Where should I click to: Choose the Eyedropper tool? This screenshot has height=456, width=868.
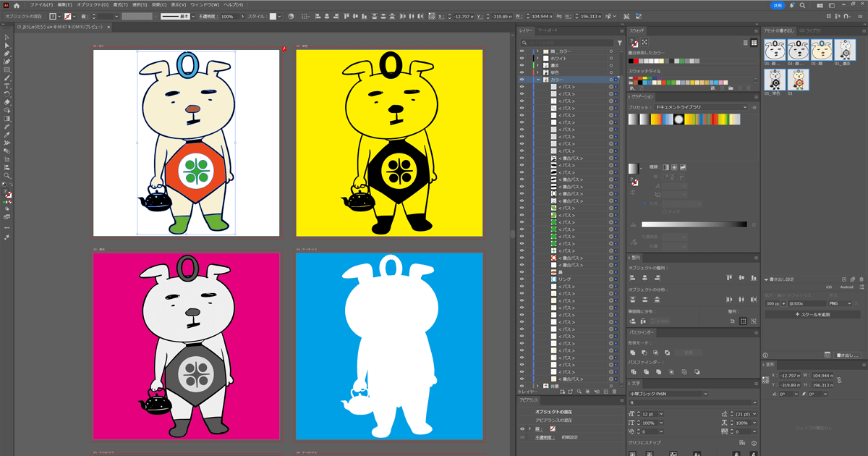[7, 135]
